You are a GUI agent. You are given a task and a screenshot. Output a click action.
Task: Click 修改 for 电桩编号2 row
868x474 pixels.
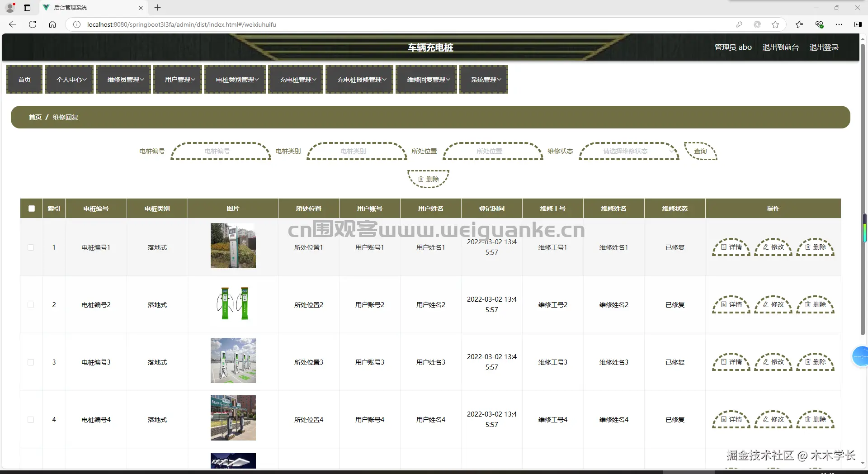[x=773, y=305]
